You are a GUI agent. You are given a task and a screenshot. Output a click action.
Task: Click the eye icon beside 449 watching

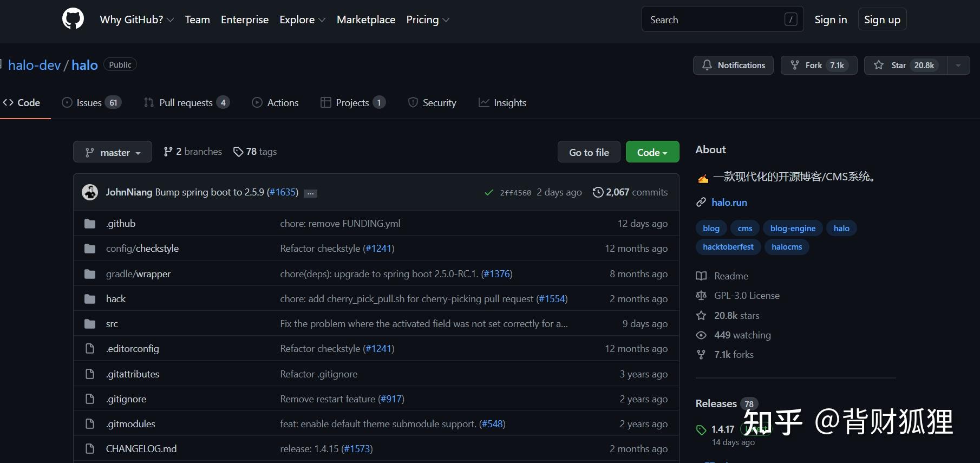pyautogui.click(x=701, y=335)
